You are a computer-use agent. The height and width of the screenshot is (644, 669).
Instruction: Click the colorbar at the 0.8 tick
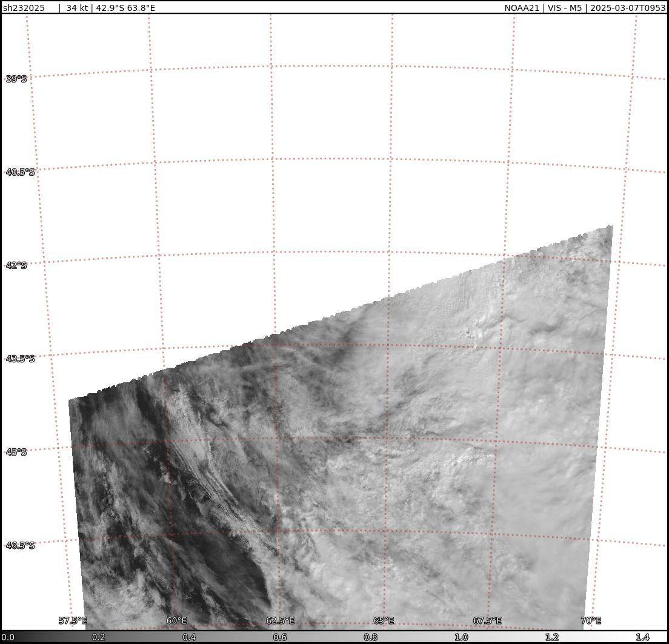370,637
